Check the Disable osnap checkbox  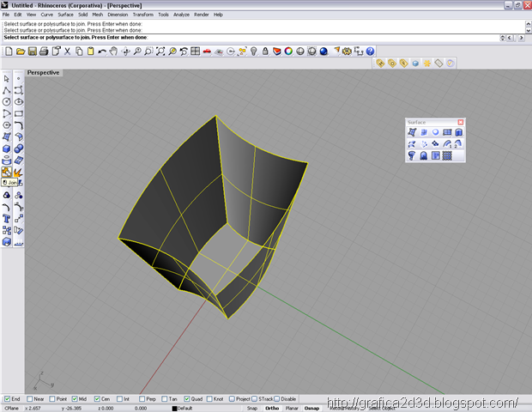(276, 399)
